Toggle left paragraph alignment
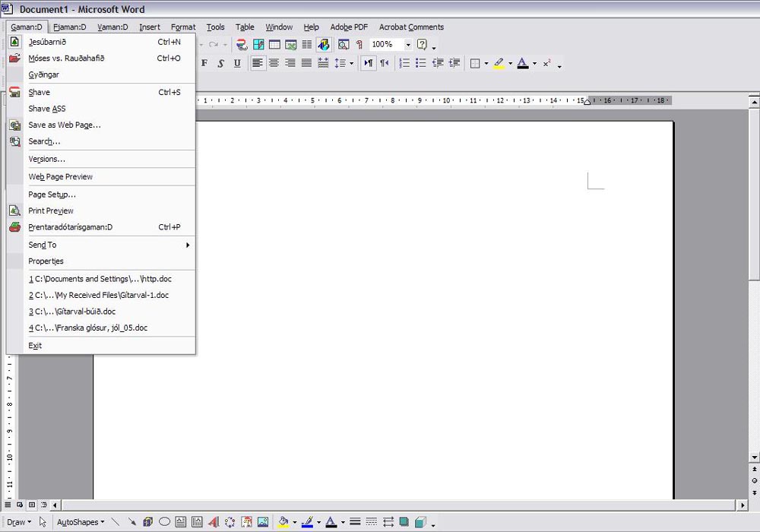Screen dimensions: 760x532 tap(258, 63)
